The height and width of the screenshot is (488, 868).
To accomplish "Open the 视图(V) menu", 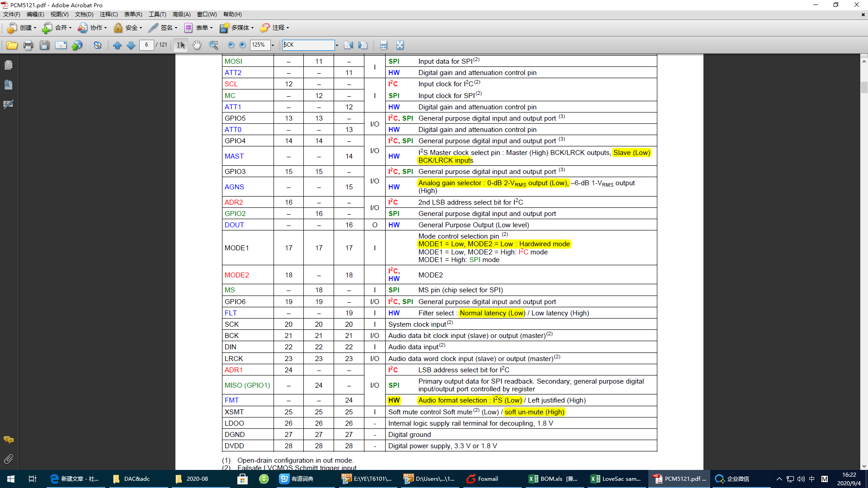I will point(59,14).
